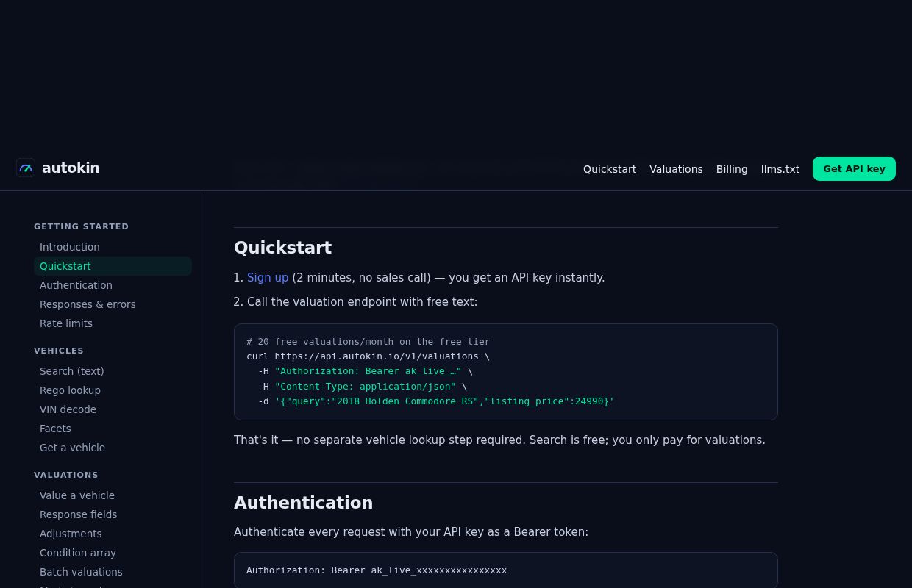This screenshot has height=588, width=912.
Task: Click the "Call the valuation endpoint" step text
Action: [x=363, y=301]
